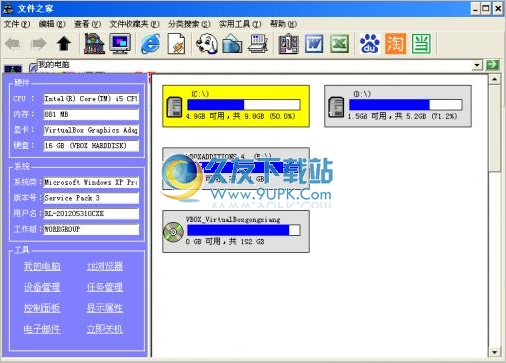
Task: Click the Word documents icon
Action: [x=314, y=44]
